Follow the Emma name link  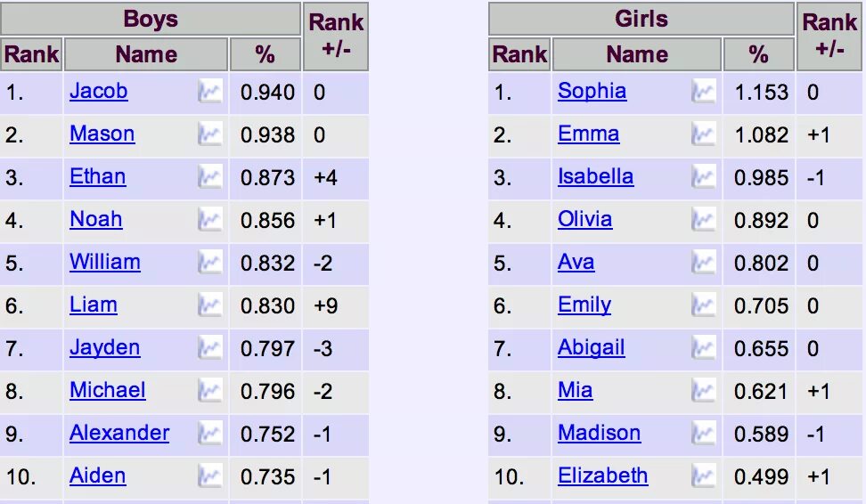point(589,134)
